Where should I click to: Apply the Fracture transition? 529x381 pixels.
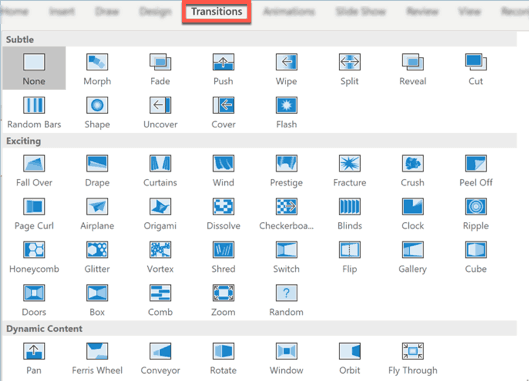pyautogui.click(x=350, y=170)
